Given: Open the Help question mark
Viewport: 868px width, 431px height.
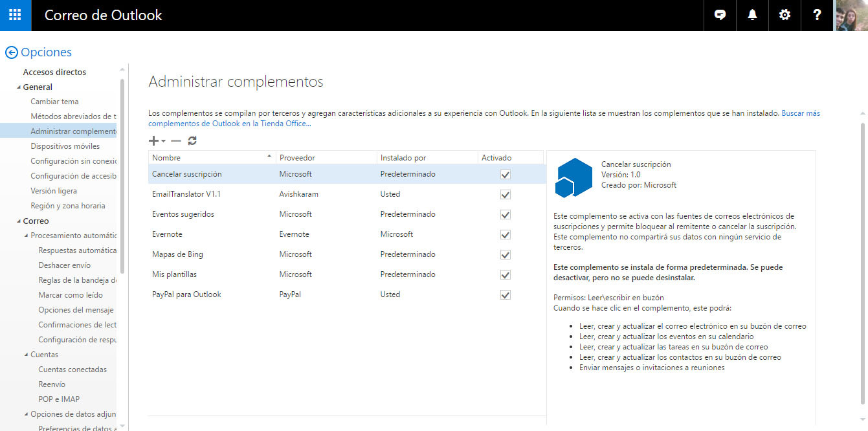Looking at the screenshot, I should [817, 15].
